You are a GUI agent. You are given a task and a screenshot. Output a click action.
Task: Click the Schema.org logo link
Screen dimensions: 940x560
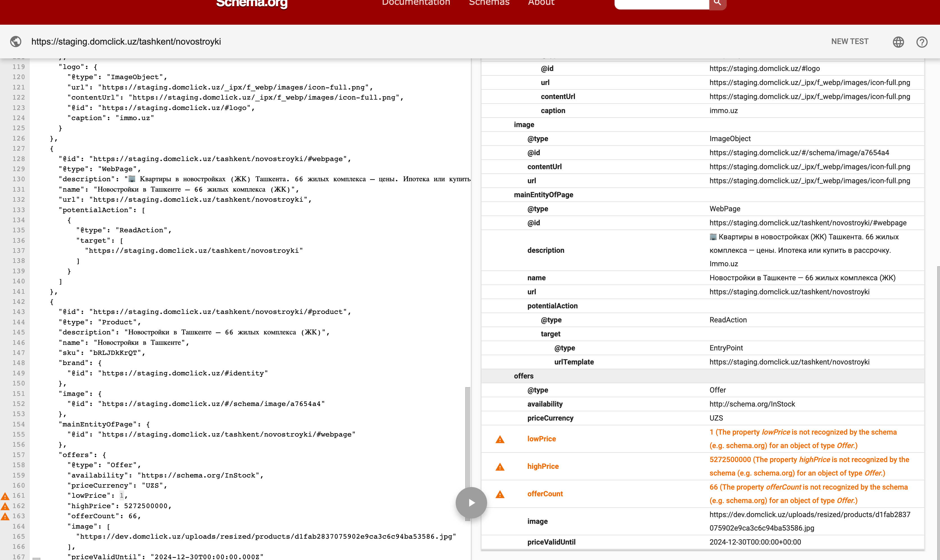[252, 4]
